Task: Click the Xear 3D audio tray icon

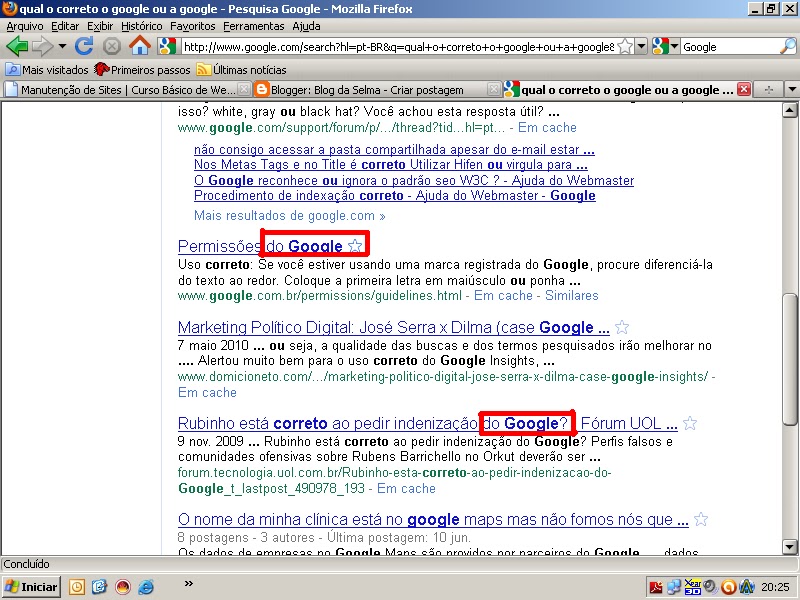Action: 692,587
